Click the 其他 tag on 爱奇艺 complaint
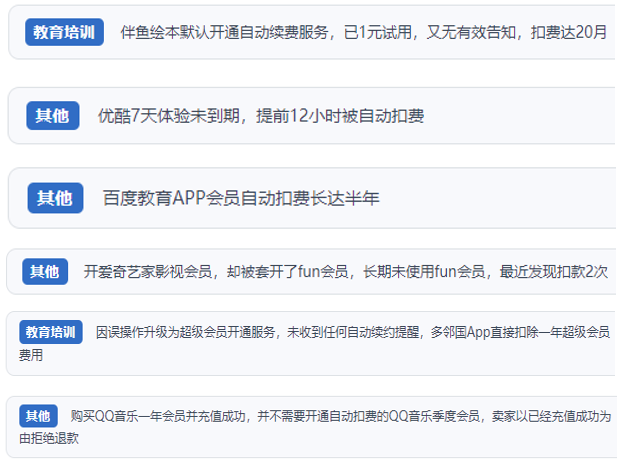Screen dimensions: 624x464 pyautogui.click(x=45, y=271)
